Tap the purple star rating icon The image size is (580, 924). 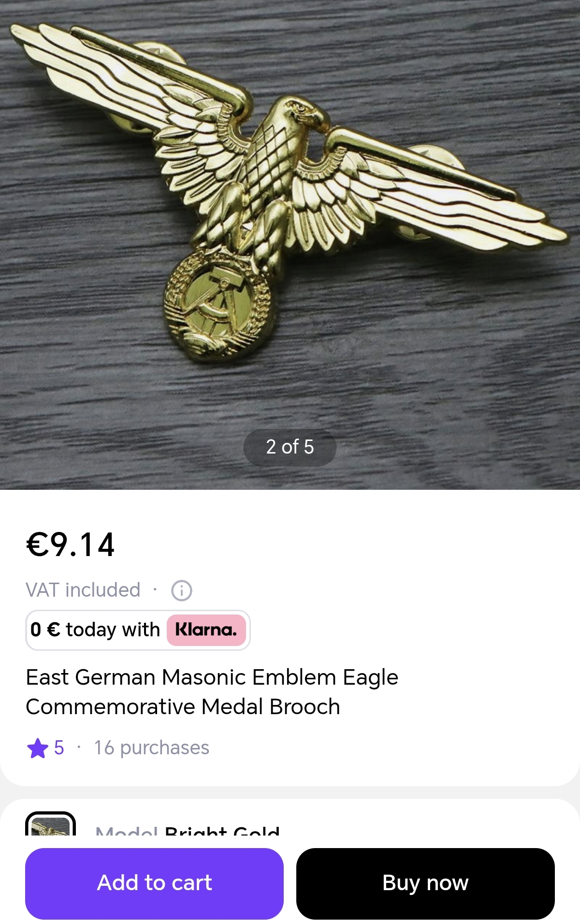coord(37,748)
